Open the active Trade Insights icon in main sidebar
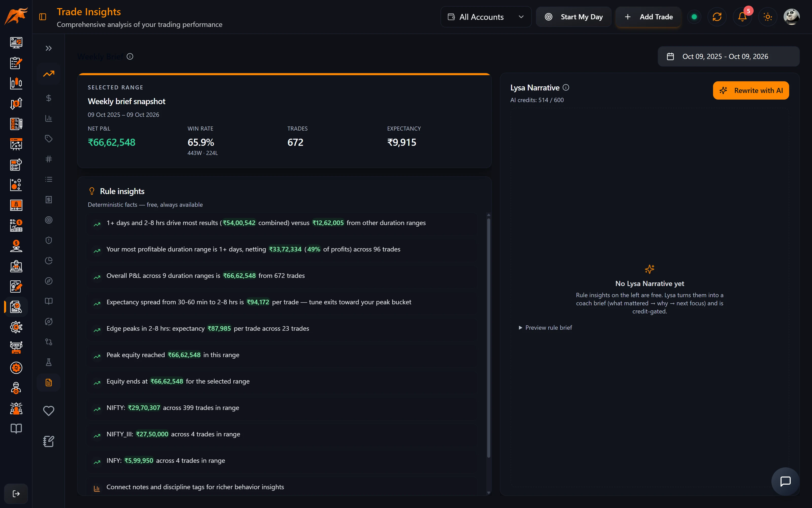Screen dimensions: 812x508 coord(16,307)
